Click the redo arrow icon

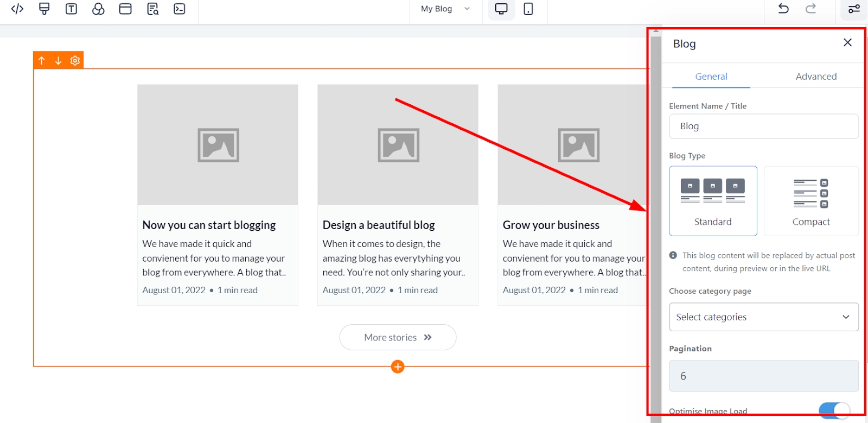[x=810, y=9]
